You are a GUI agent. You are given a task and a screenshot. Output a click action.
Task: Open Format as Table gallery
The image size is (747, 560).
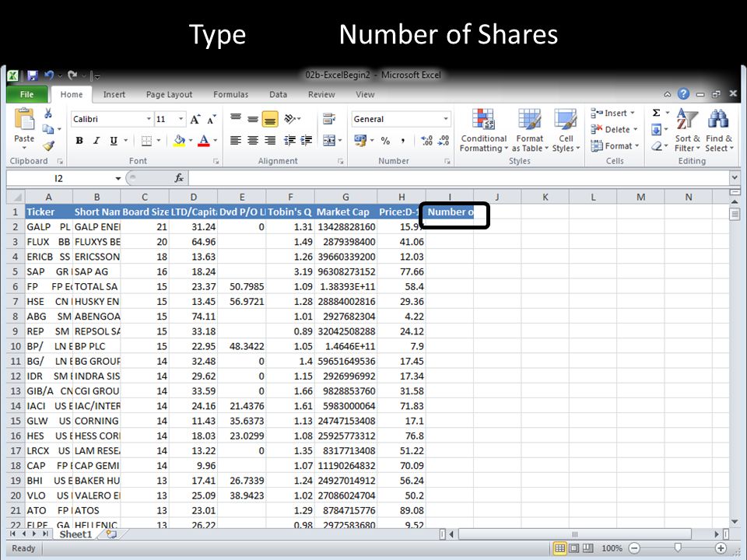point(530,131)
